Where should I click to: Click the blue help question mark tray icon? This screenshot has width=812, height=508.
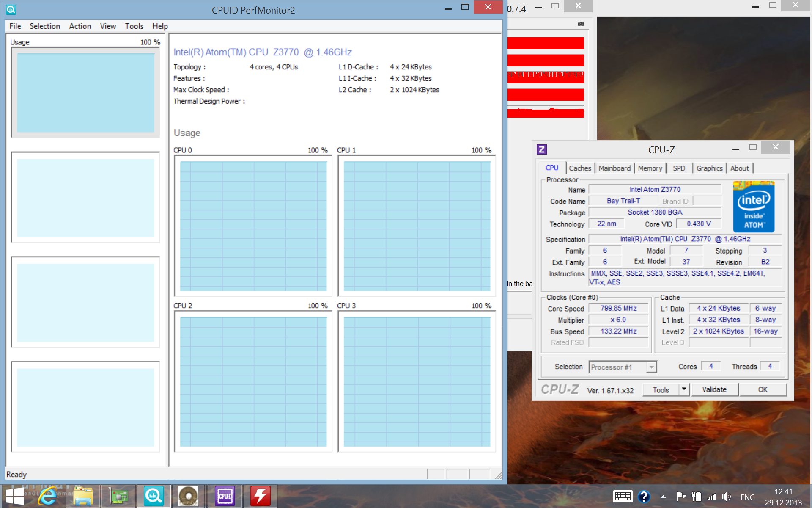[644, 497]
